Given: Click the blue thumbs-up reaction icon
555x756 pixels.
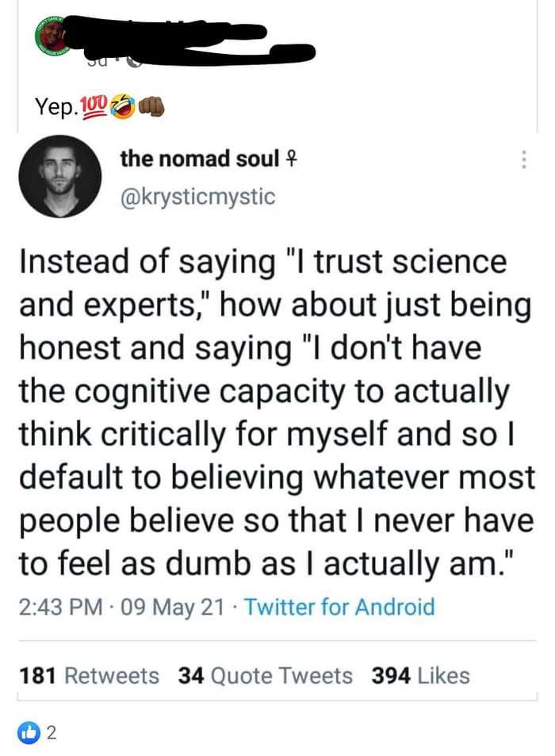Looking at the screenshot, I should click(x=29, y=732).
